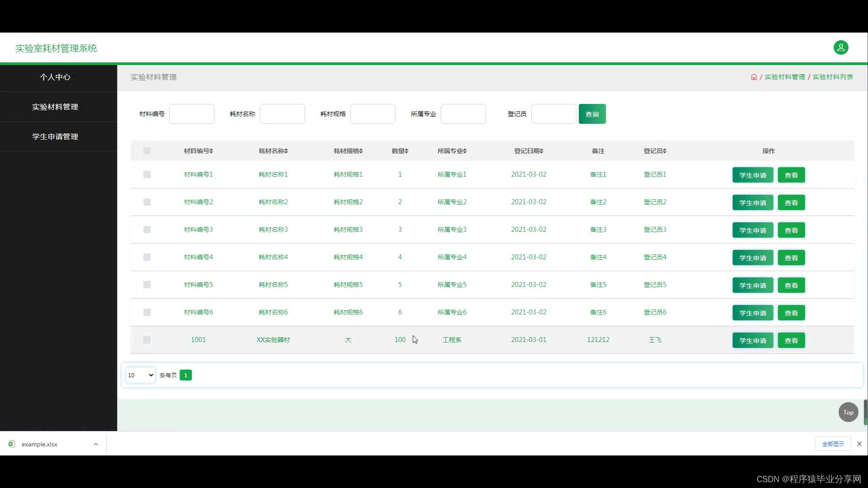Click the example.xlsx file icon in download bar

tap(12, 444)
